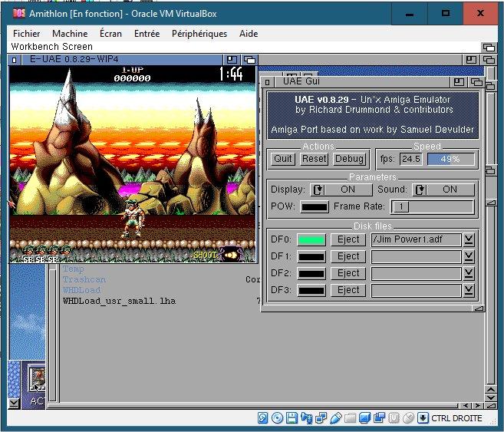Open file selector arrow for DF3

point(469,290)
